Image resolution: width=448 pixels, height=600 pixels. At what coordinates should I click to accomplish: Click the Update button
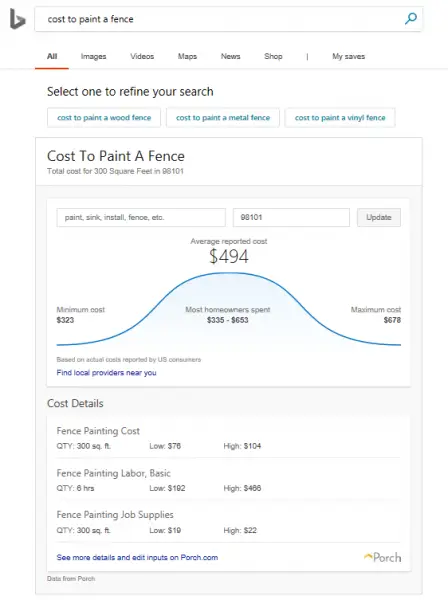click(379, 217)
